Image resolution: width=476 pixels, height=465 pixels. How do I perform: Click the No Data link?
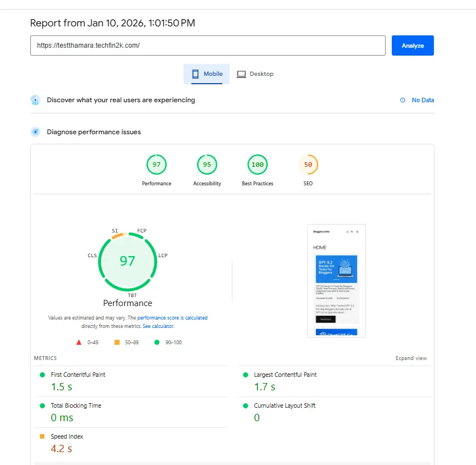[423, 100]
